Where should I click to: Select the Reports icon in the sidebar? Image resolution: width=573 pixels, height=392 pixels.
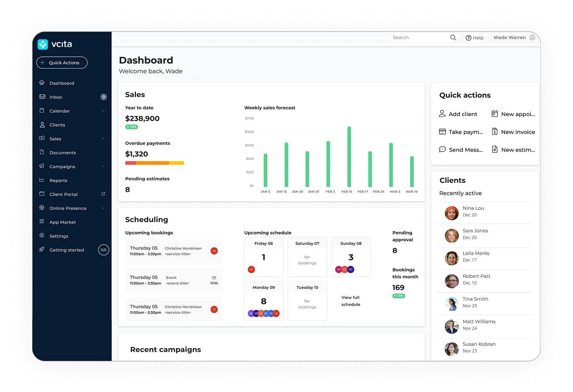pos(42,180)
